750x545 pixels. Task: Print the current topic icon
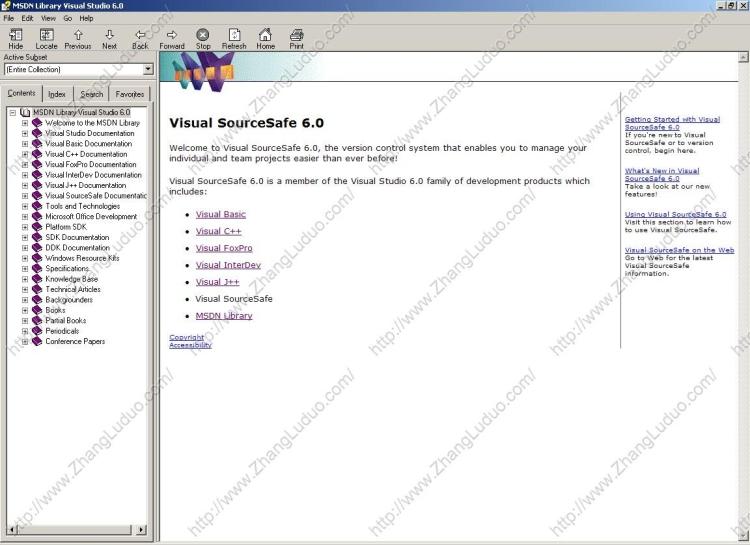point(297,35)
